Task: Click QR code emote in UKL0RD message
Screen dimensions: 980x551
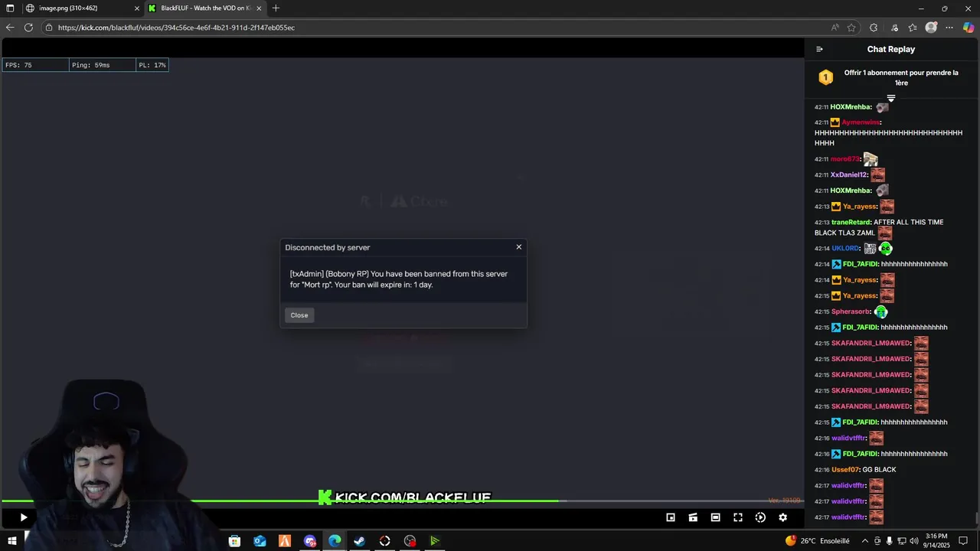Action: tap(870, 249)
